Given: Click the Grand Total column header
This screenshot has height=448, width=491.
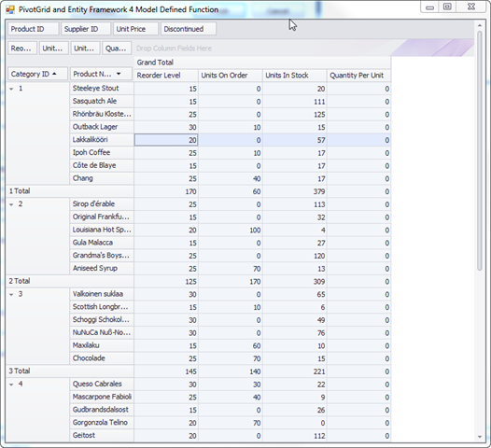Looking at the screenshot, I should point(262,63).
